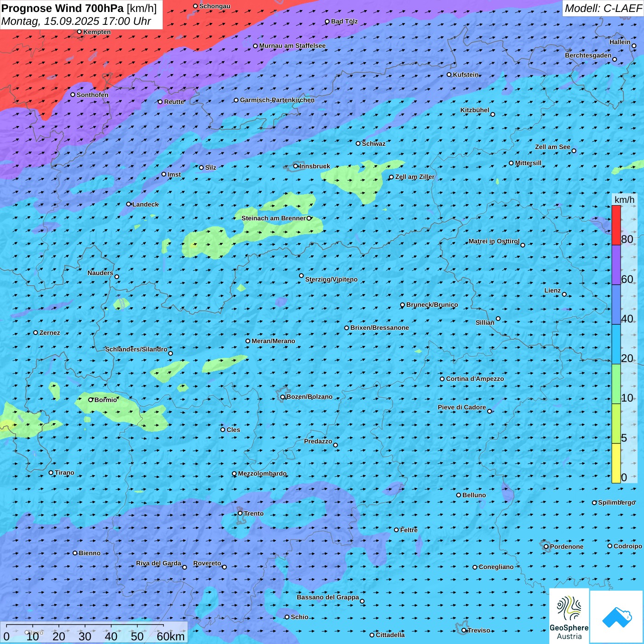This screenshot has width=644, height=644.
Task: Click the Kufstein city marker
Action: point(449,75)
